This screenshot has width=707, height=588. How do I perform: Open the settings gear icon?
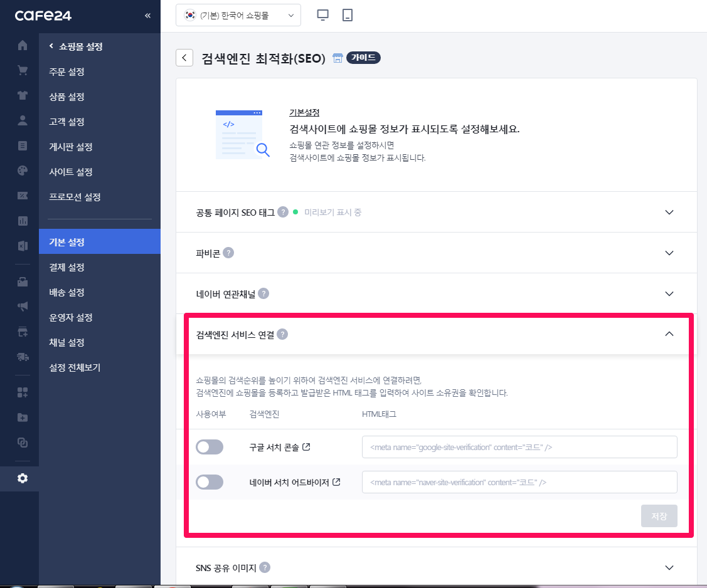coord(23,478)
